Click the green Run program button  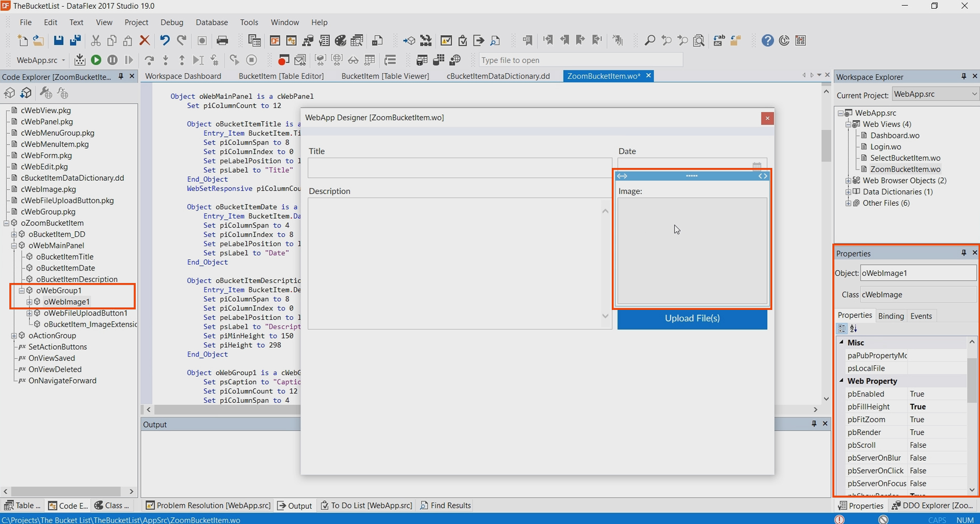click(96, 60)
